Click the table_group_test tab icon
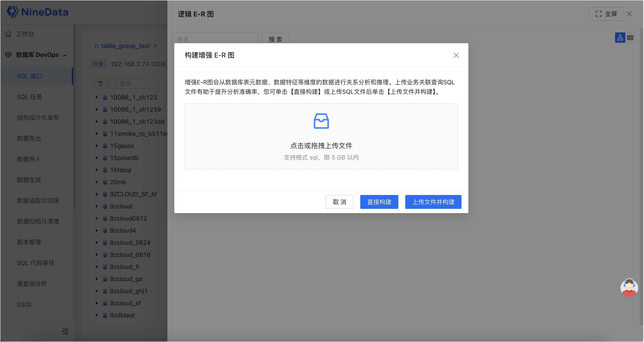This screenshot has width=644, height=342. (x=96, y=46)
